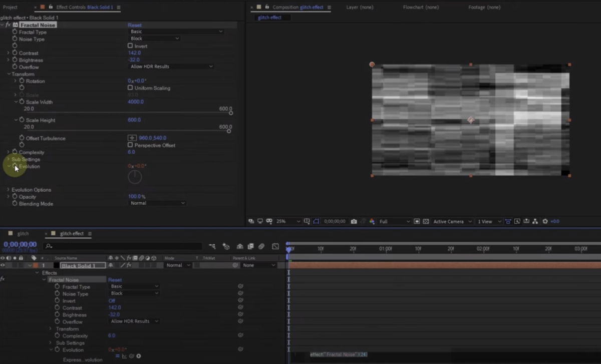Open the 1 View layout dropdown
601x364 pixels.
(x=488, y=221)
